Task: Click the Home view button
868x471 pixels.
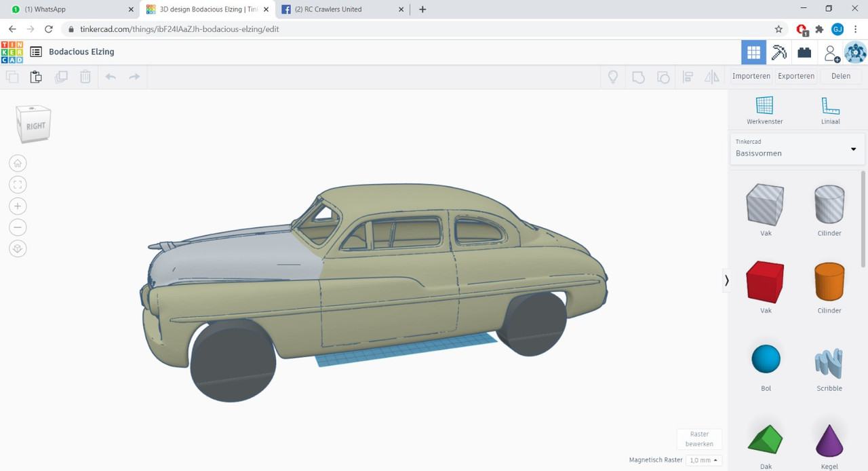Action: (x=18, y=163)
